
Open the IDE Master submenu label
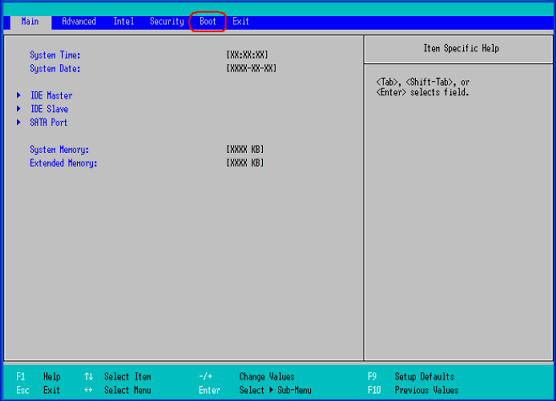pyautogui.click(x=51, y=95)
